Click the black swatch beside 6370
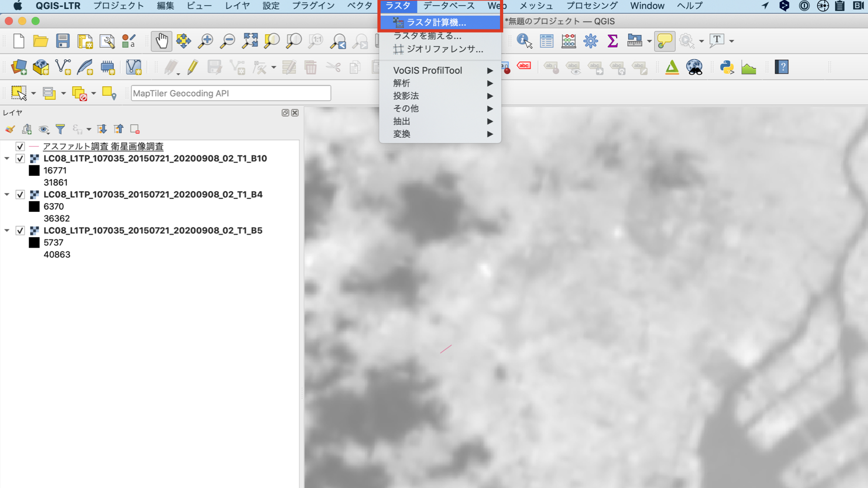The width and height of the screenshot is (868, 488). tap(34, 206)
